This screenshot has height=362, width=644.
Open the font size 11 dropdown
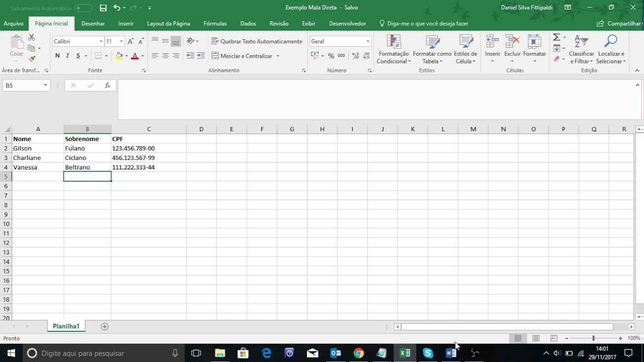tap(121, 41)
